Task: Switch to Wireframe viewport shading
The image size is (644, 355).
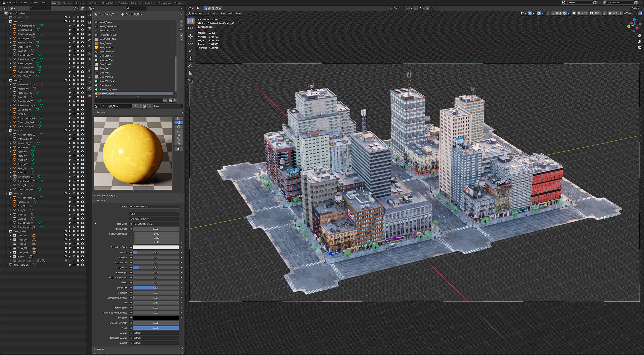Action: coord(553,13)
